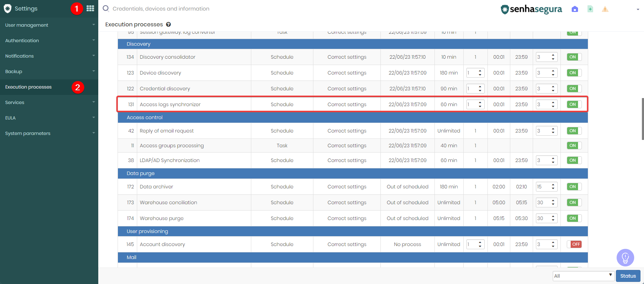
Task: Click Device discovery thread count stepper
Action: [x=476, y=73]
